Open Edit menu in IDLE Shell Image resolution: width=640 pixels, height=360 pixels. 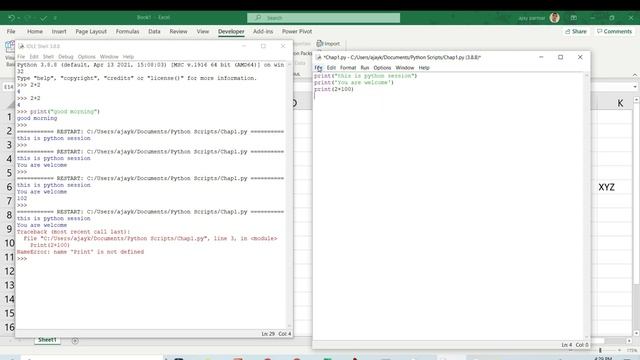pyautogui.click(x=34, y=57)
